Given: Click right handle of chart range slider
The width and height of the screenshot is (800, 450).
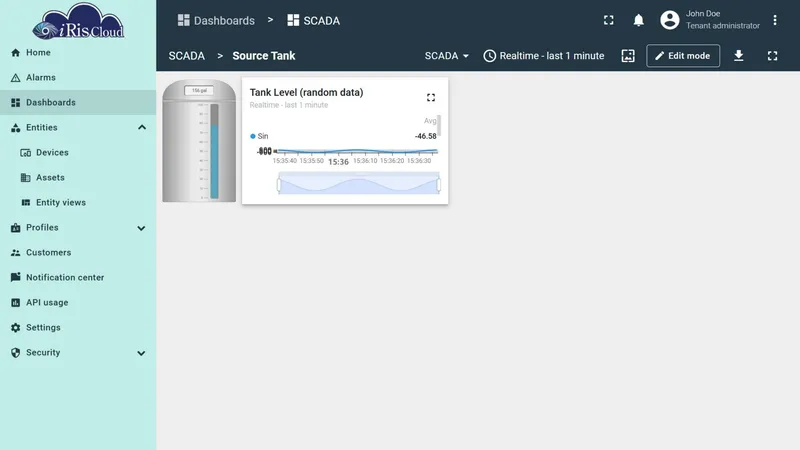Looking at the screenshot, I should 439,184.
